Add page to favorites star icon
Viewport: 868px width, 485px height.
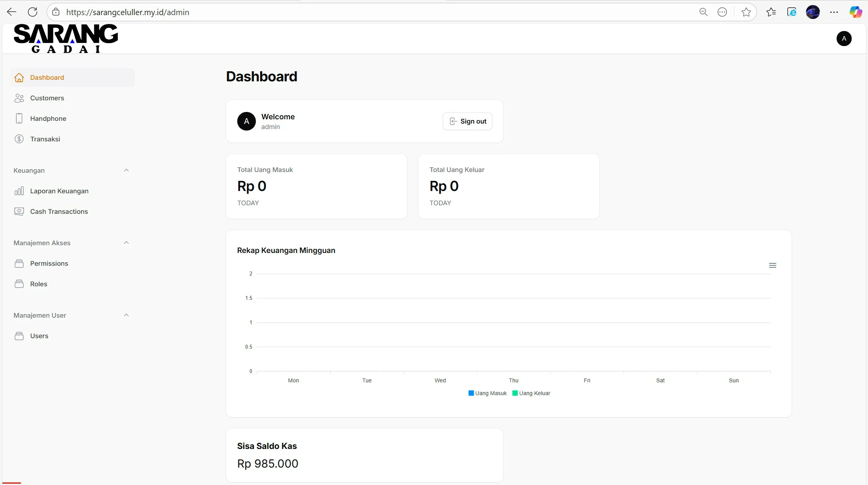(x=746, y=12)
